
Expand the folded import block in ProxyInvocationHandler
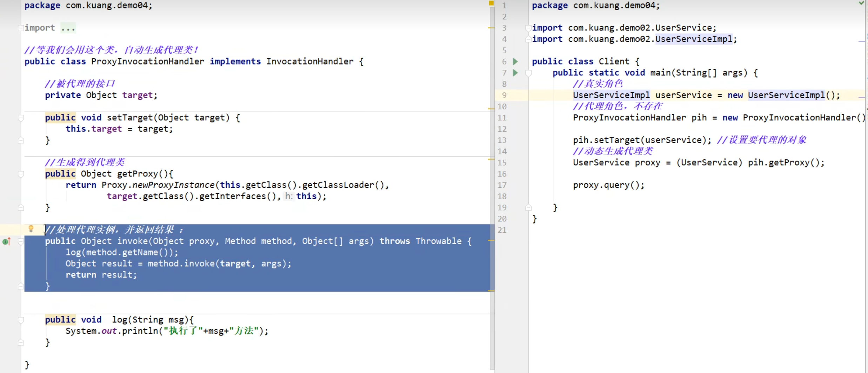pyautogui.click(x=21, y=28)
